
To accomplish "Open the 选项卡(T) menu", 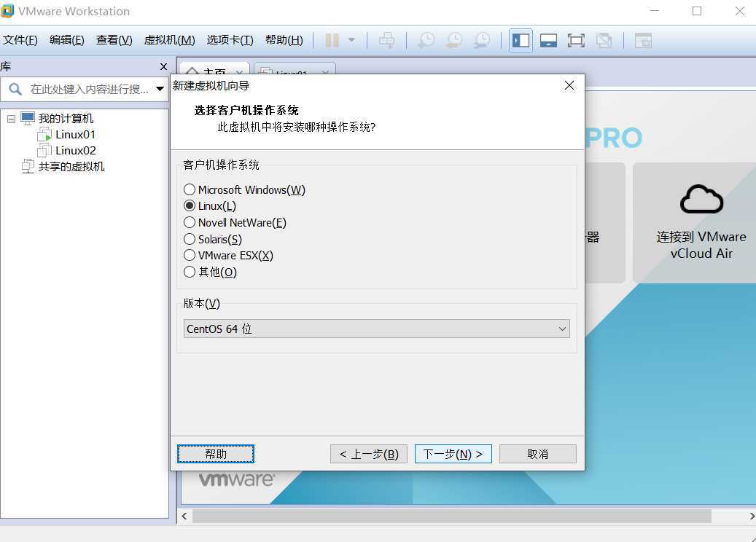I will point(230,40).
